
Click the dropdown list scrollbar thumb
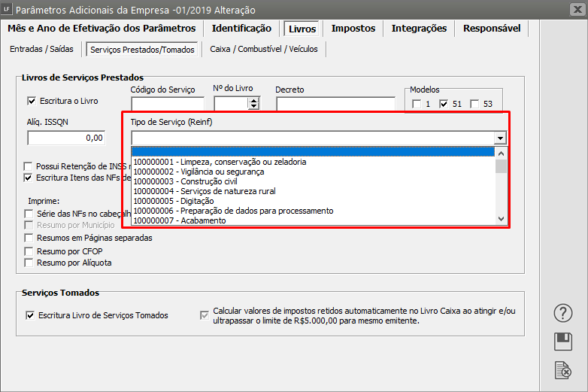pos(501,166)
